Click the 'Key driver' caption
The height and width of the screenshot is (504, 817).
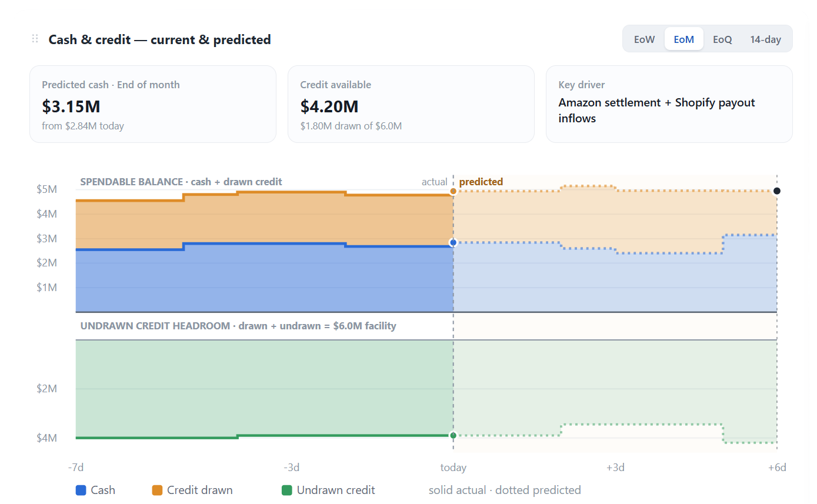point(582,85)
